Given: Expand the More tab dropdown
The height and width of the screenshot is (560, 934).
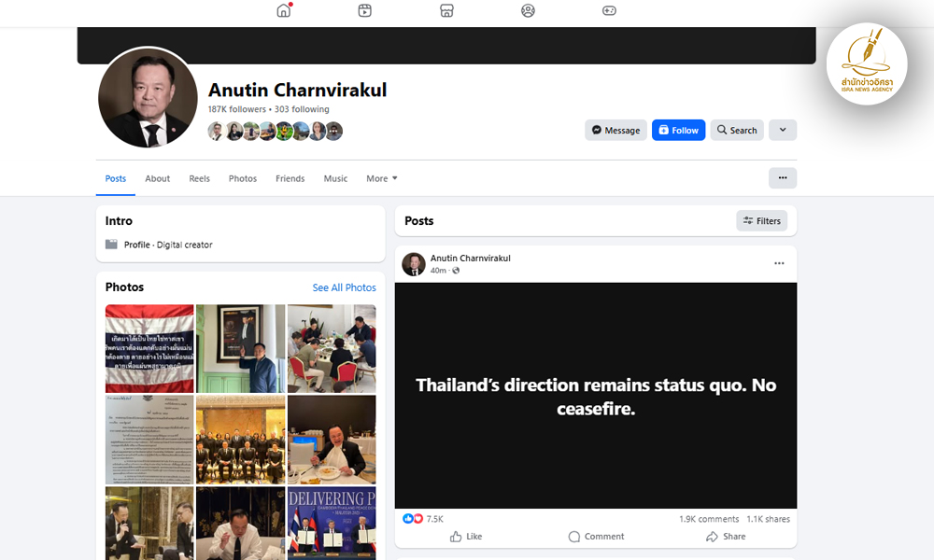Looking at the screenshot, I should [381, 178].
